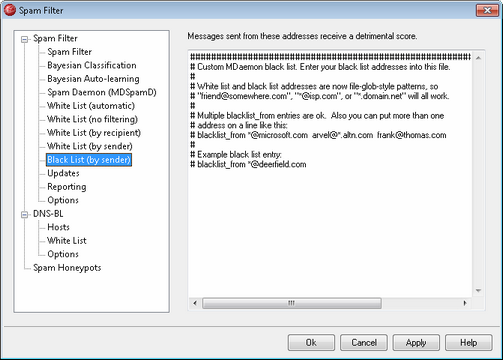Open Spam Daemon (MDSpamD) page
Viewport: 503px width, 360px height.
click(102, 92)
